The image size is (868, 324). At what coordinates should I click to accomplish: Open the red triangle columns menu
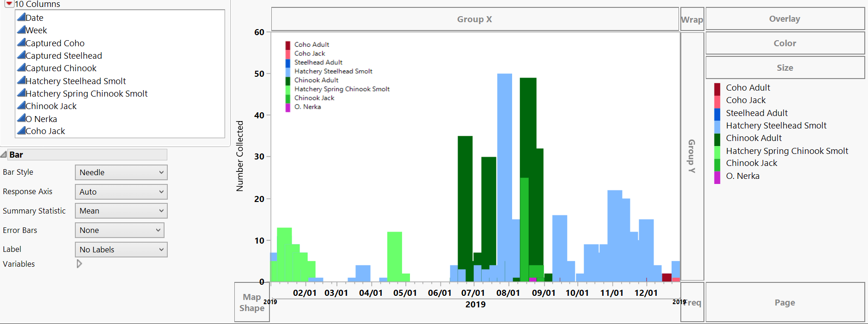[9, 4]
